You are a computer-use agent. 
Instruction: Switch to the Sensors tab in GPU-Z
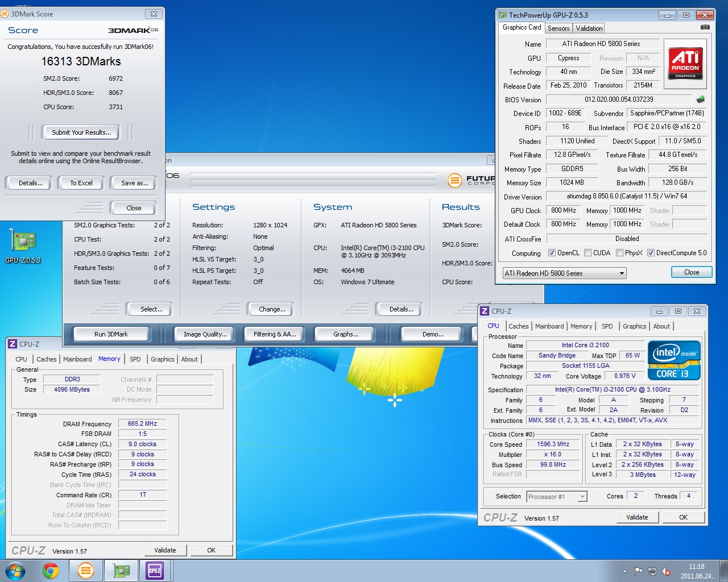click(559, 28)
